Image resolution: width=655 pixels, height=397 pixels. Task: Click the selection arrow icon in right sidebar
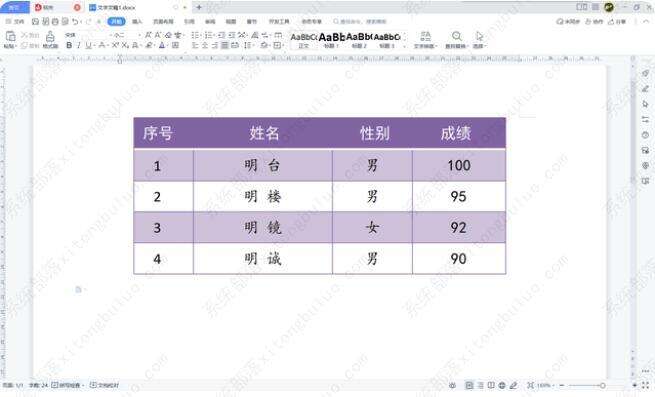(x=645, y=104)
